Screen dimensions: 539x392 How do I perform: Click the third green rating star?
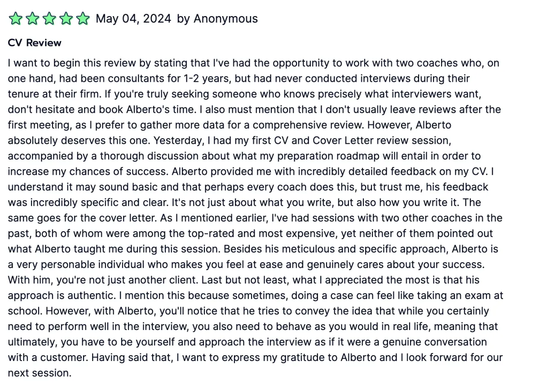point(49,19)
